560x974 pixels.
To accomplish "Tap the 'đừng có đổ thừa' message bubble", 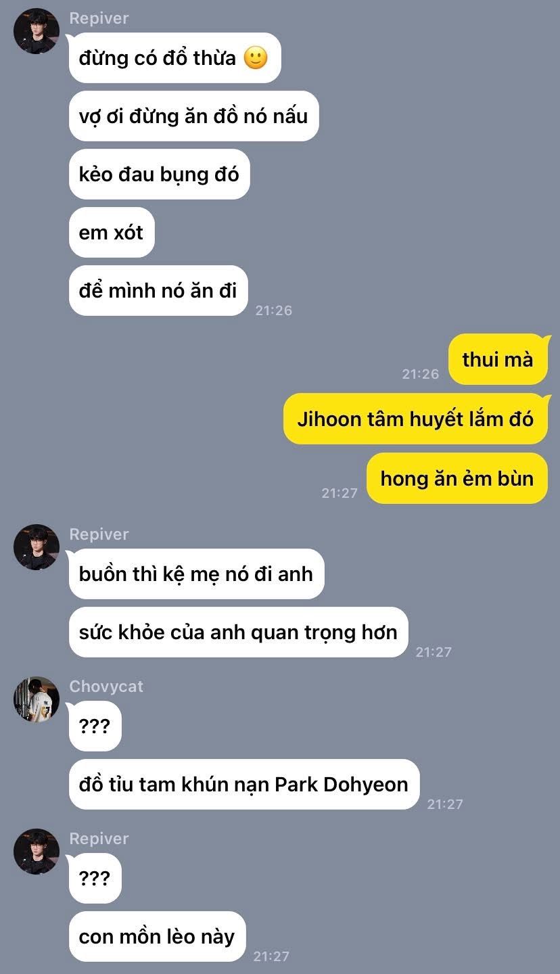I will click(x=174, y=58).
